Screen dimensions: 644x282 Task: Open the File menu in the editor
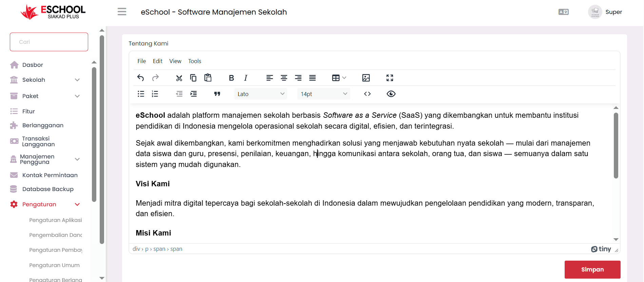142,61
